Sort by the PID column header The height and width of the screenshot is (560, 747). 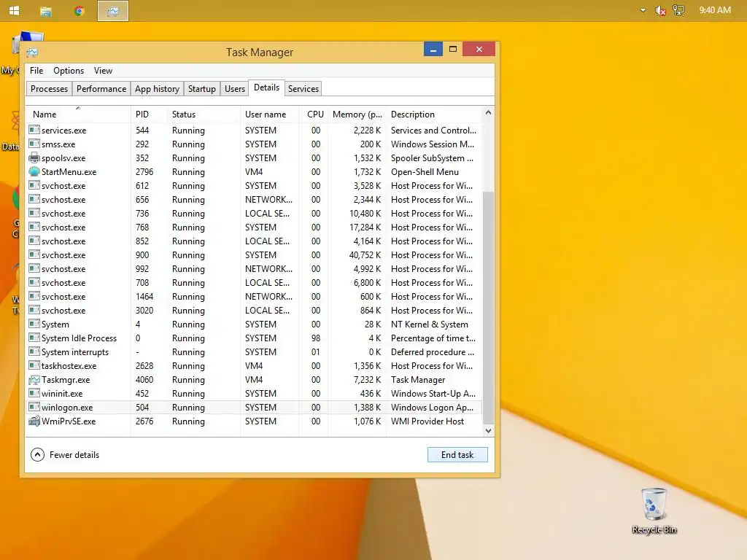pos(149,114)
